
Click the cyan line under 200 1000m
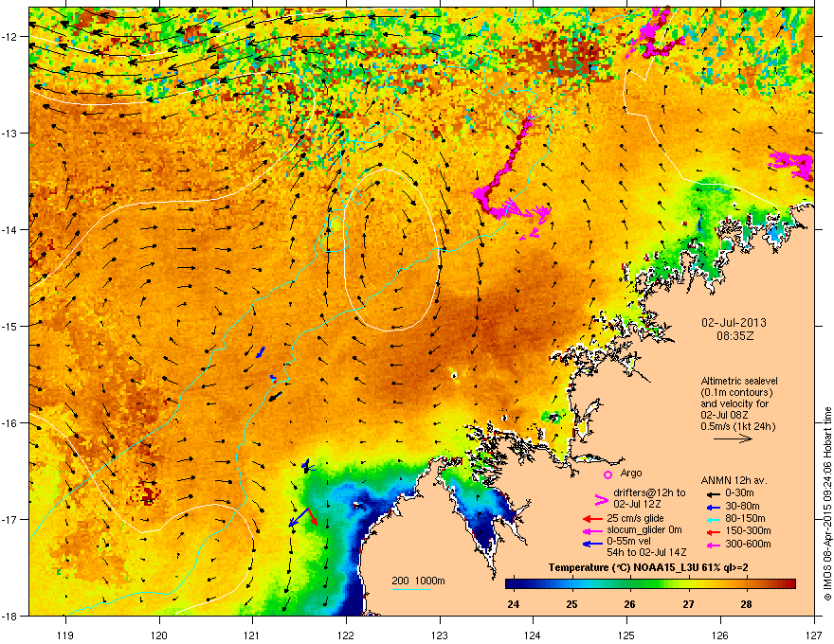click(410, 589)
